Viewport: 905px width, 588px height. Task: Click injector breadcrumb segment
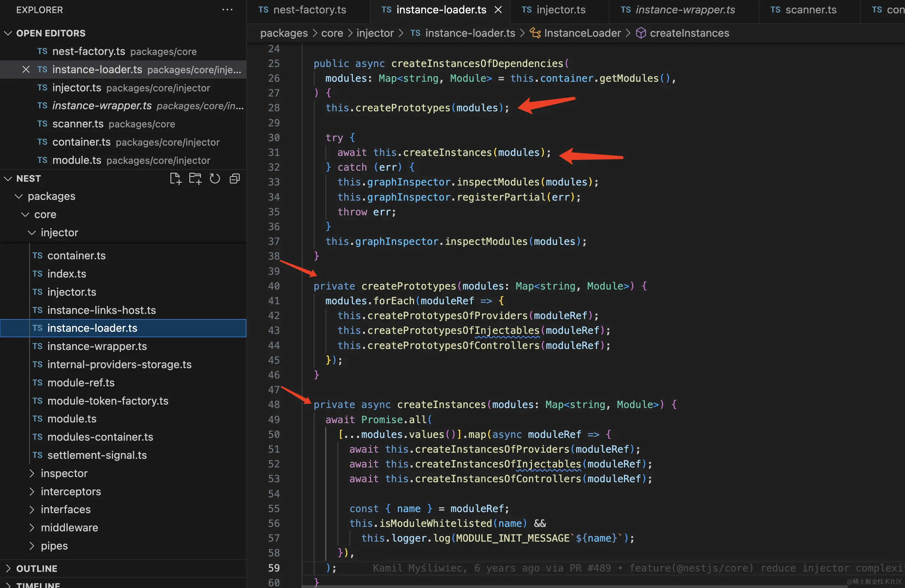(375, 33)
